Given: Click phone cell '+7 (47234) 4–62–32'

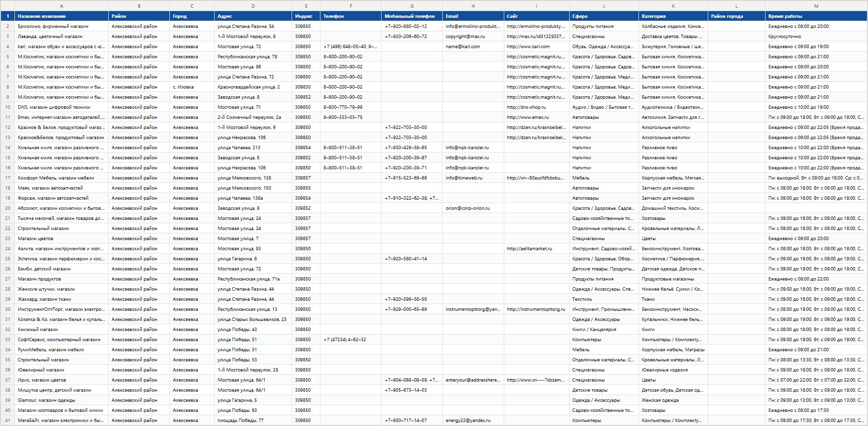Looking at the screenshot, I should 351,340.
